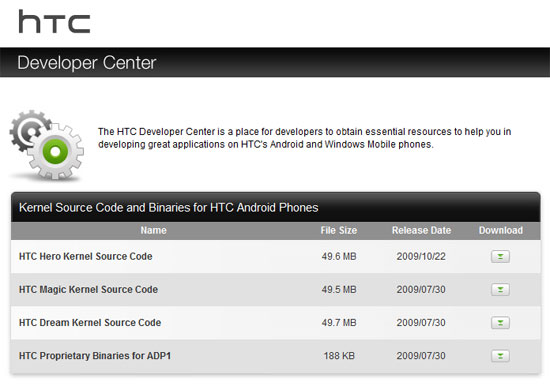Click the HTC logo
550x386 pixels.
(x=54, y=22)
